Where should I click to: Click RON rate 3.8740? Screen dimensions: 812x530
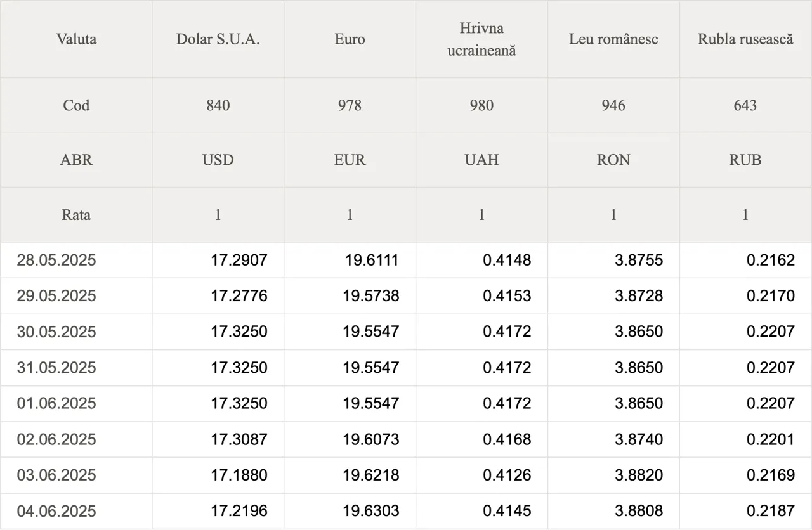coord(639,439)
